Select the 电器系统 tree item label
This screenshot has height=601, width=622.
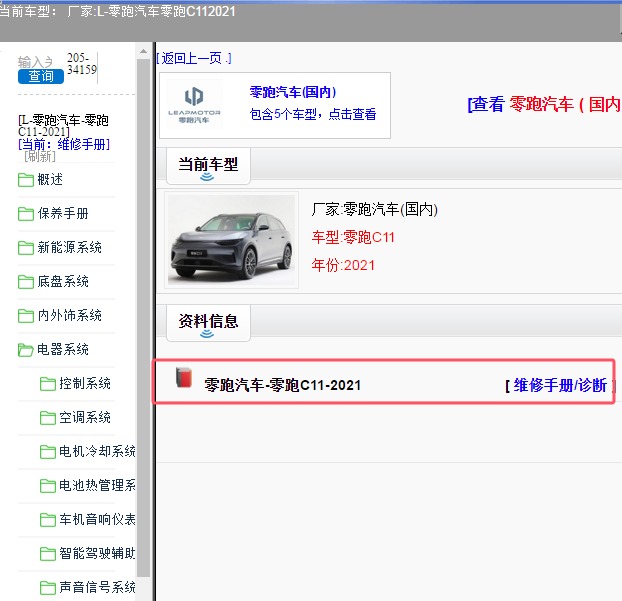pyautogui.click(x=63, y=350)
